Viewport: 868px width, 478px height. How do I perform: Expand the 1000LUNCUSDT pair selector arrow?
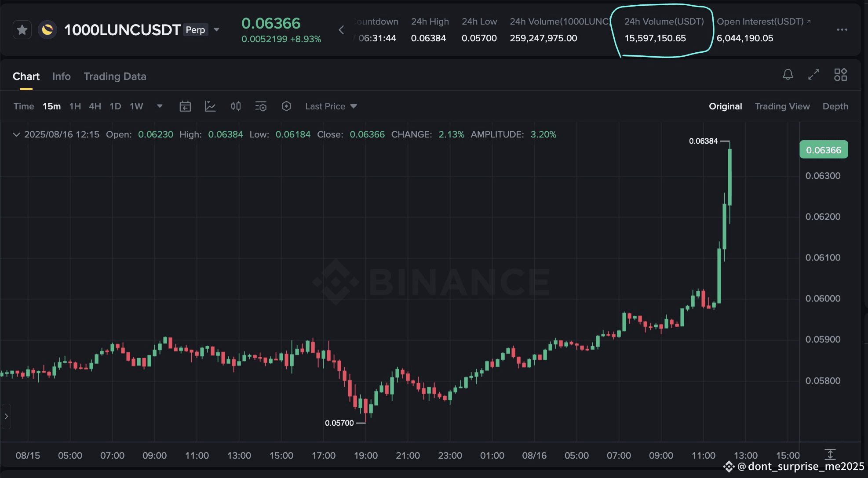[216, 30]
